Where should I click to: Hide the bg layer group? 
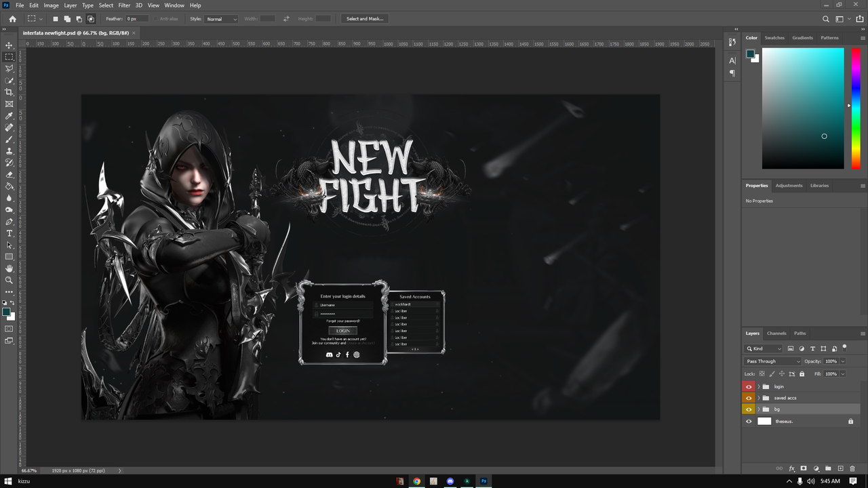point(749,409)
